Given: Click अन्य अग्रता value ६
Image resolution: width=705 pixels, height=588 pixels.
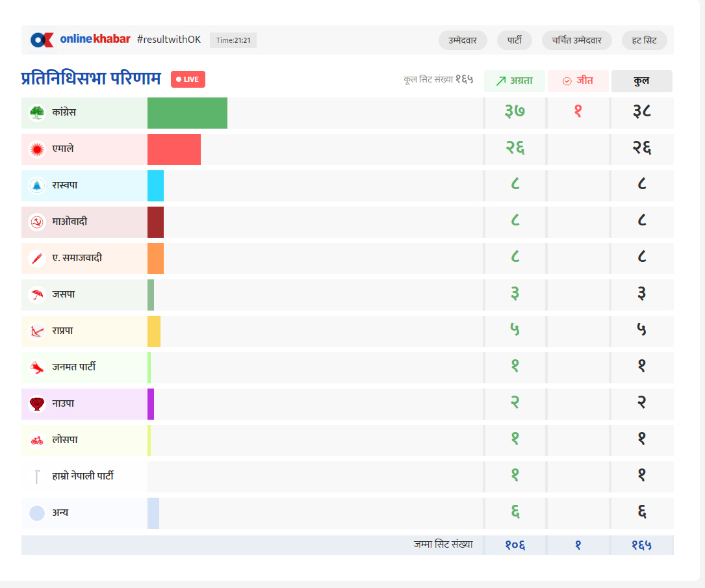Looking at the screenshot, I should (515, 511).
